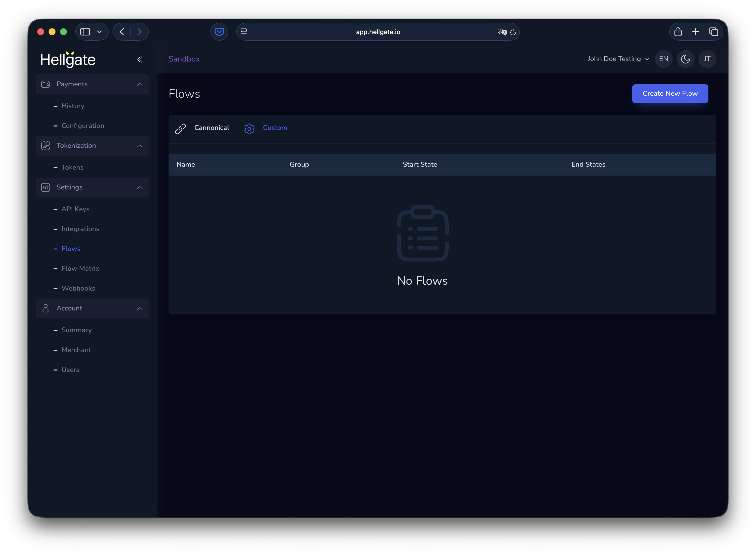The width and height of the screenshot is (756, 554).
Task: Collapse the Account section chevron
Action: [x=140, y=308]
